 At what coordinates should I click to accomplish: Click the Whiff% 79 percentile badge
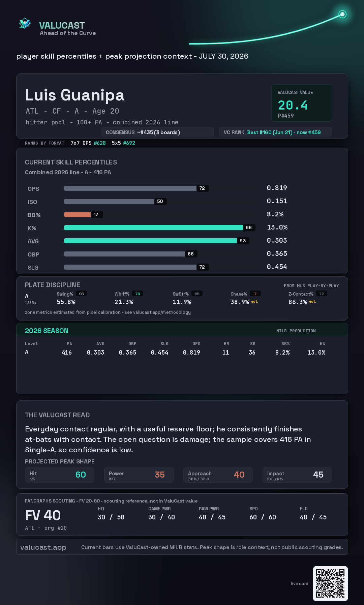point(138,294)
